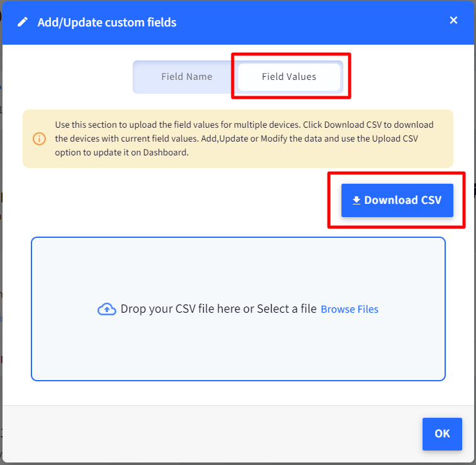This screenshot has height=465, width=476.
Task: Click blank white space left of Download CSV
Action: click(x=176, y=201)
